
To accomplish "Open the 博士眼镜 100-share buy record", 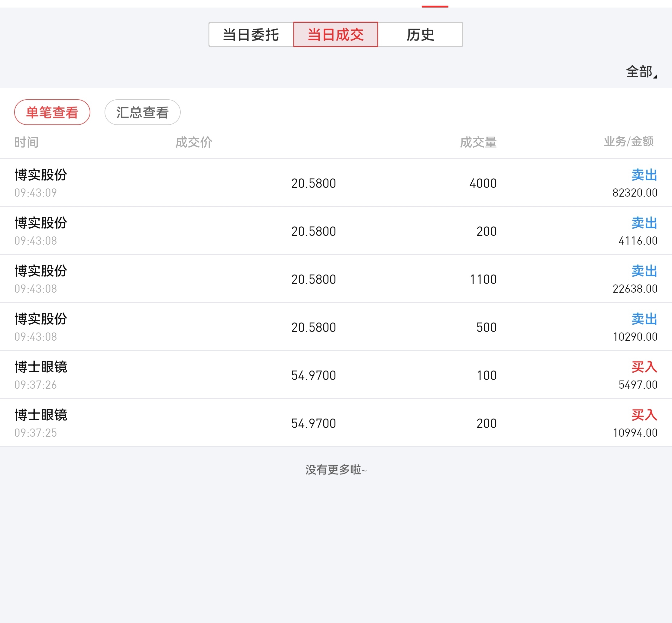I will [x=336, y=375].
